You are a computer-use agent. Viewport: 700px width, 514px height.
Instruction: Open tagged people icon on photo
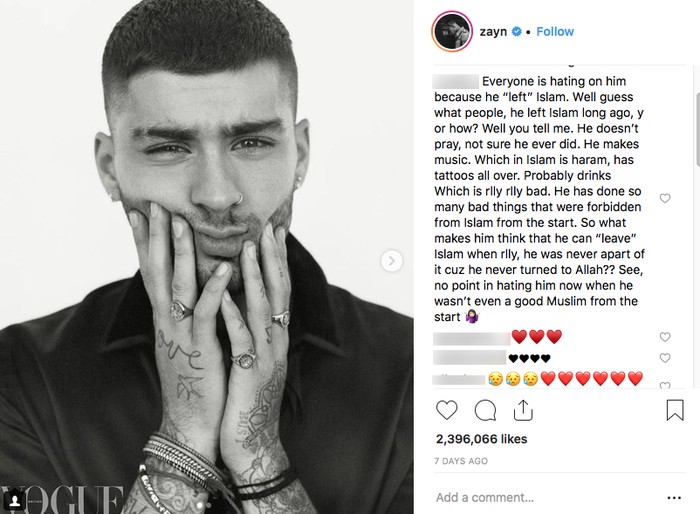click(x=14, y=500)
